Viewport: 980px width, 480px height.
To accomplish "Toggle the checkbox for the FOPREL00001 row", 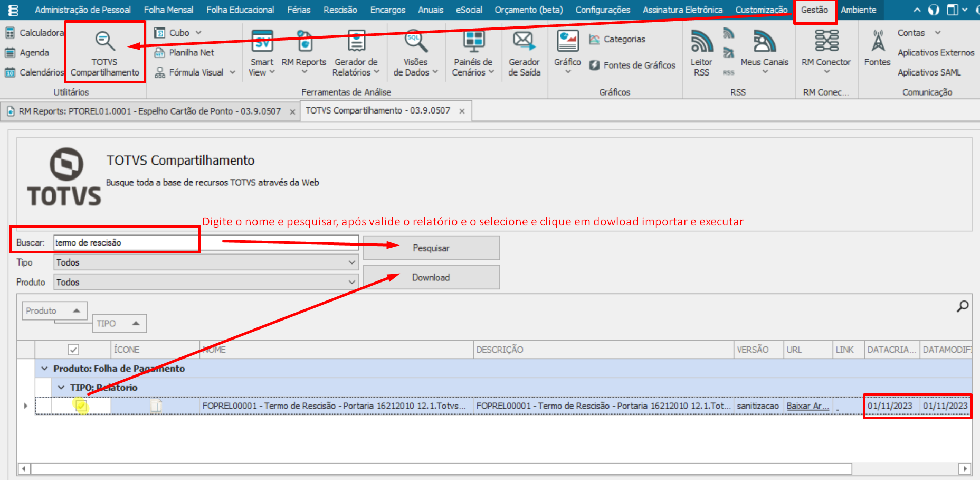I will point(81,406).
